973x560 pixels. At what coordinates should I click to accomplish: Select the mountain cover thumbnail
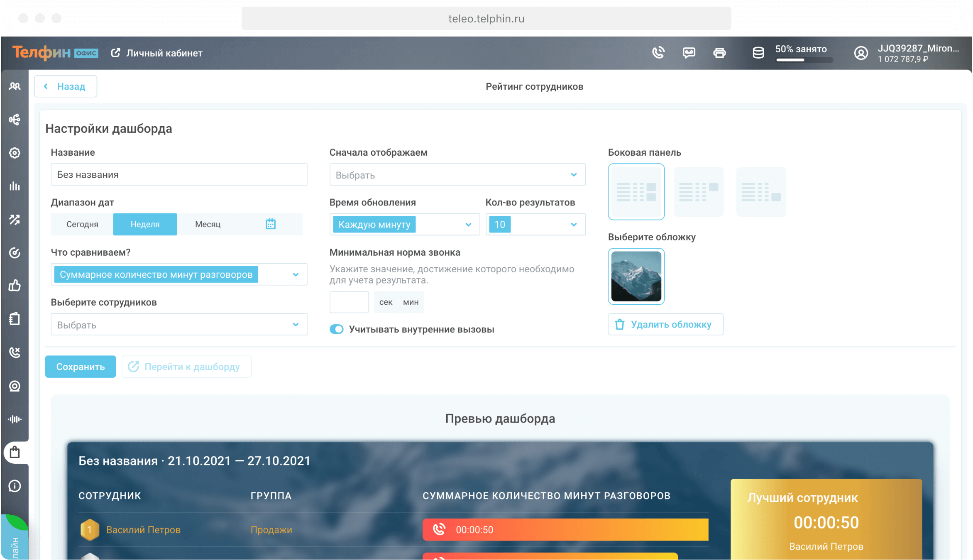(636, 276)
